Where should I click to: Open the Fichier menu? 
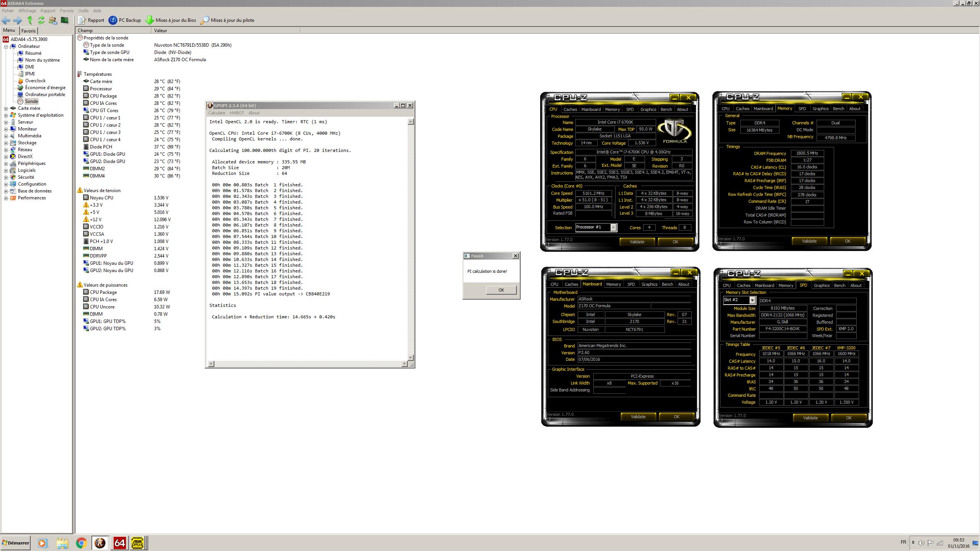coord(8,11)
